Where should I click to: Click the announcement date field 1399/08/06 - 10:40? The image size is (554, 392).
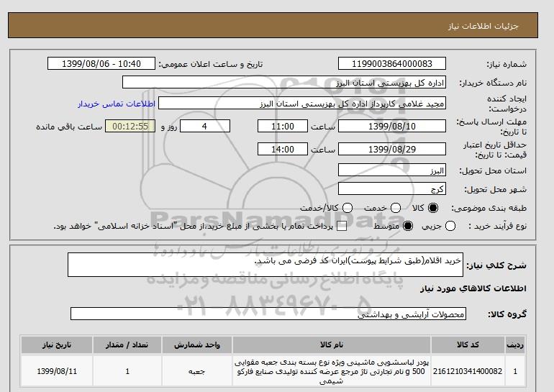(101, 63)
